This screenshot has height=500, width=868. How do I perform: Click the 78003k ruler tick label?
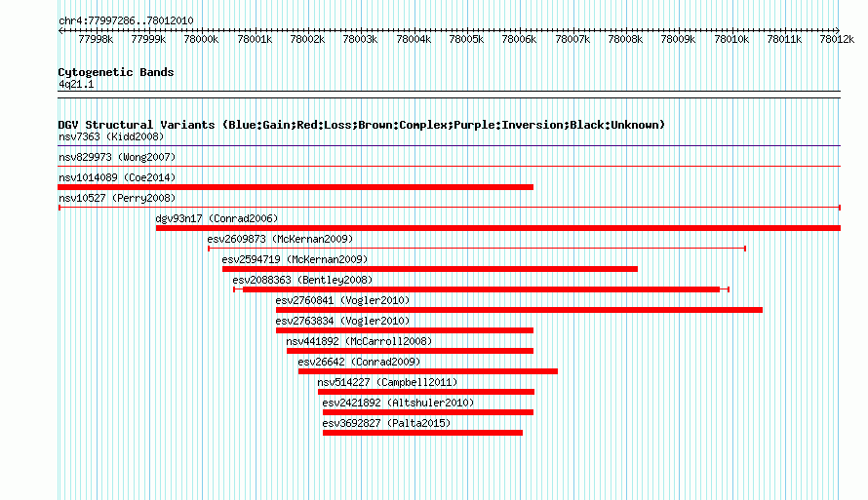click(361, 40)
